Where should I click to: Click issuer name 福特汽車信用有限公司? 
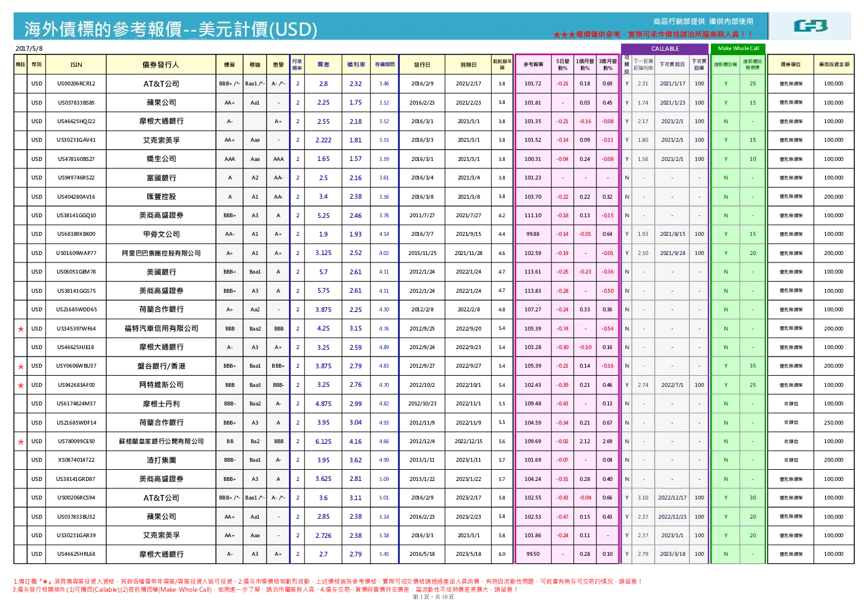(161, 329)
